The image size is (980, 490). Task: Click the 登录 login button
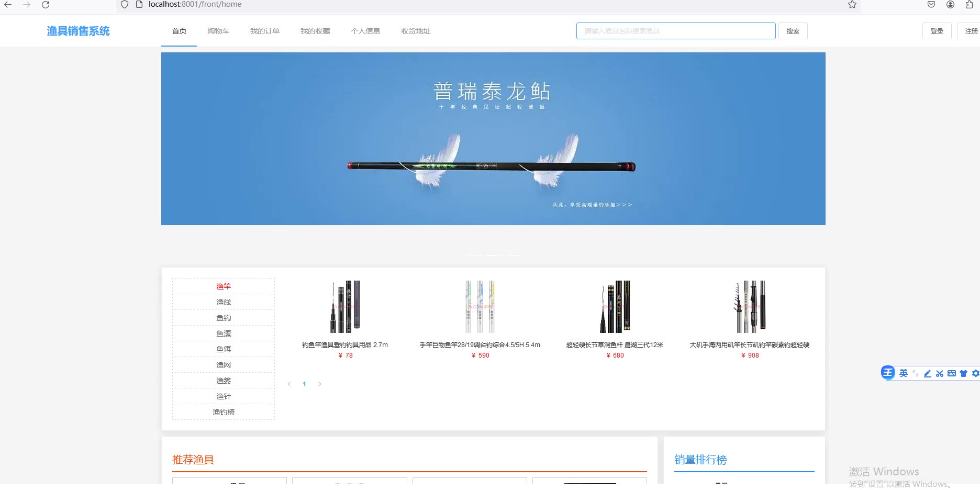point(937,31)
